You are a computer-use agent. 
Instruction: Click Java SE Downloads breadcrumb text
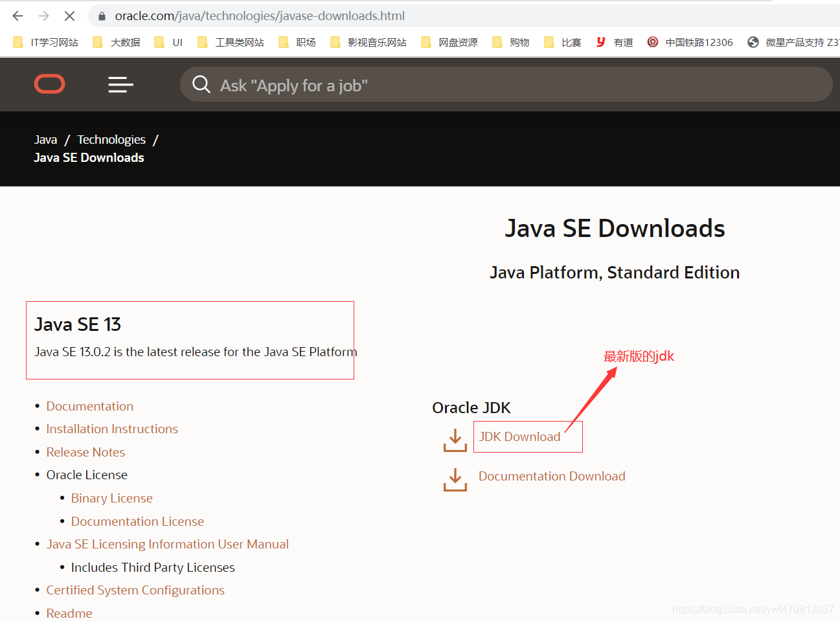pos(89,157)
